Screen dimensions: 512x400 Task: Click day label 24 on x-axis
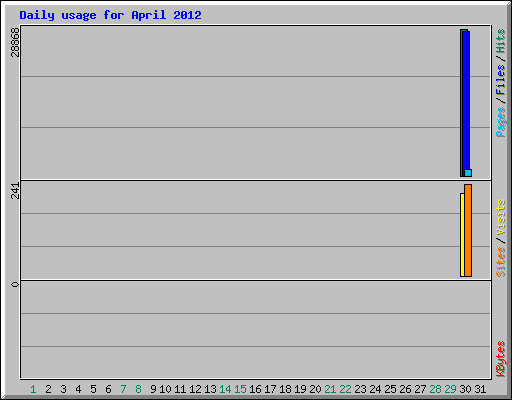coord(375,389)
